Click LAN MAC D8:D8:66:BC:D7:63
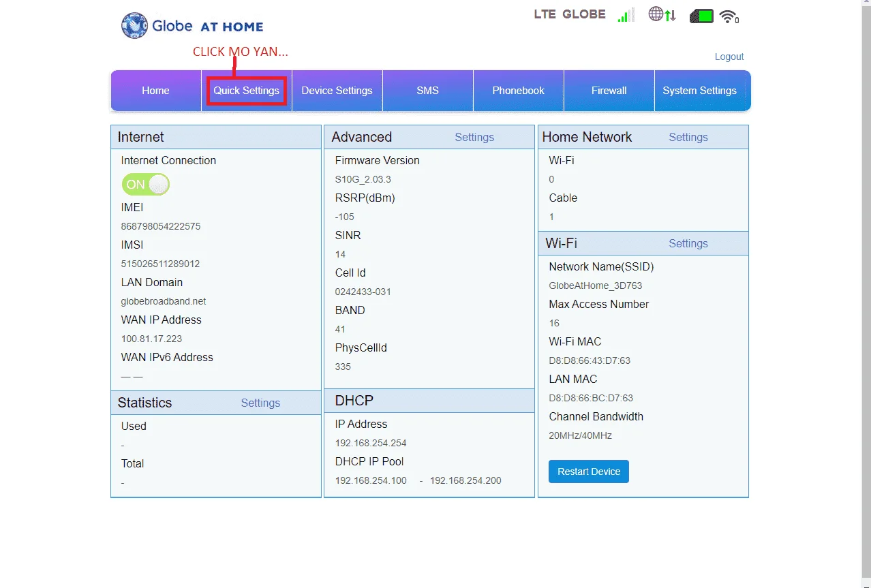Screen dimensions: 871x588 pyautogui.click(x=591, y=398)
